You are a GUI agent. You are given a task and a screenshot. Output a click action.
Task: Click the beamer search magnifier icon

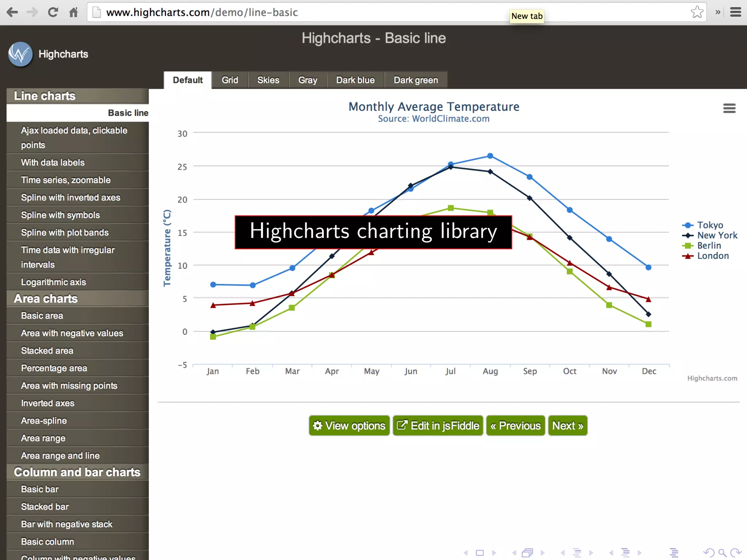coord(722,553)
